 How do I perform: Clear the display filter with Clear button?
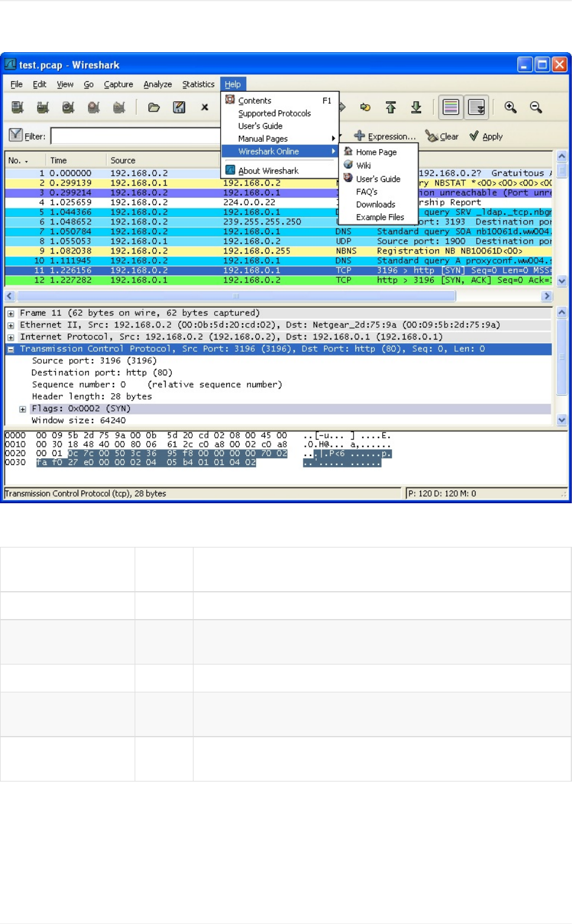point(442,136)
